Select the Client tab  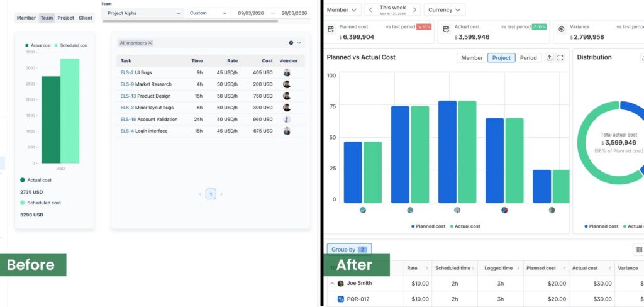coord(86,18)
